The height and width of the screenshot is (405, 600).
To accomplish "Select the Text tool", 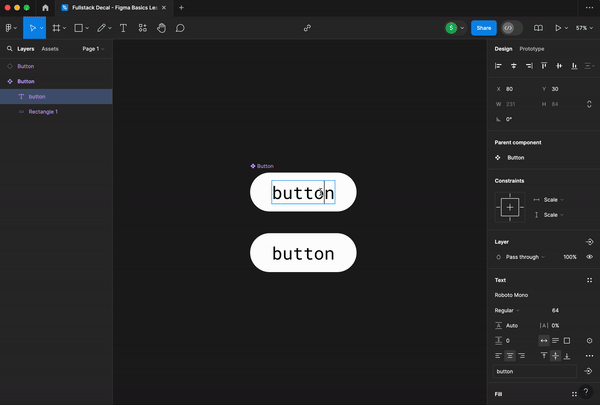I will tap(123, 28).
